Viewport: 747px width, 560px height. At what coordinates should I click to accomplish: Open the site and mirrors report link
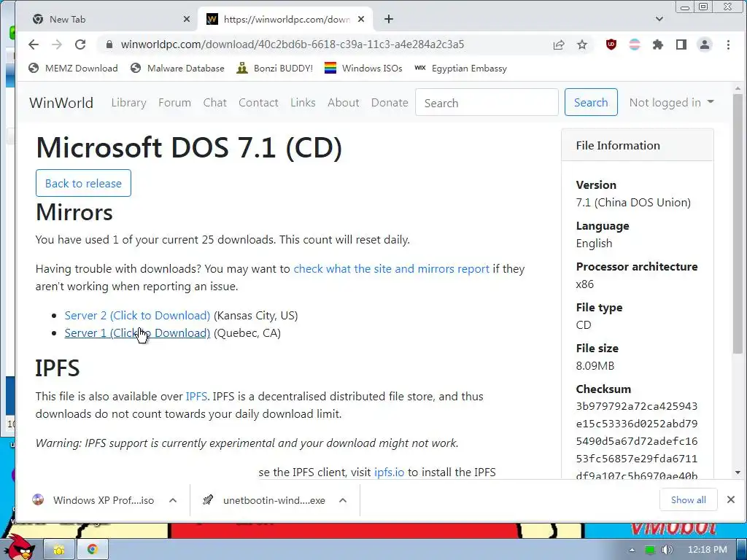[391, 268]
